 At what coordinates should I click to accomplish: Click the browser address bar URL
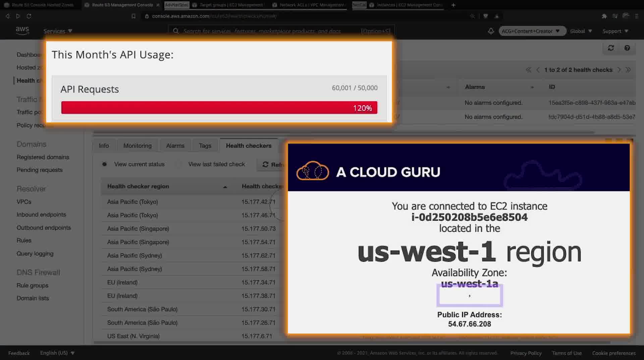pyautogui.click(x=214, y=16)
